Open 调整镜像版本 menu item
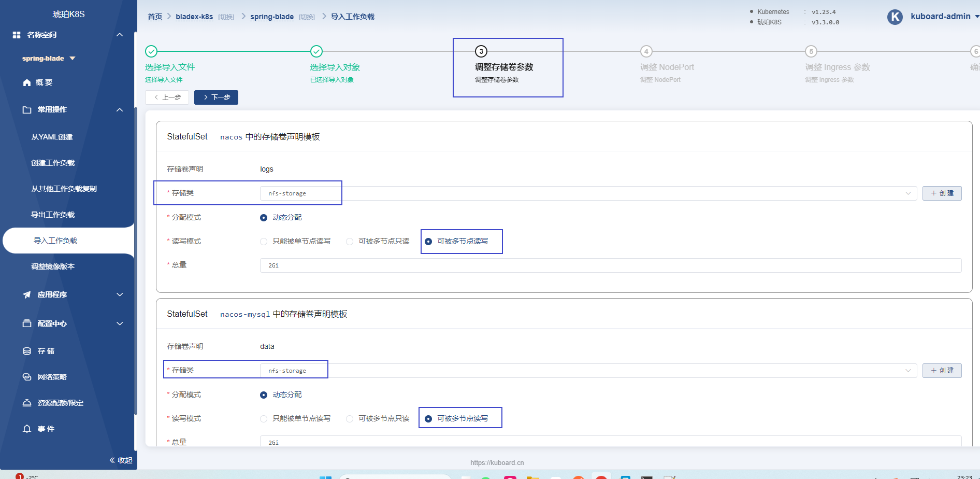Image resolution: width=980 pixels, height=479 pixels. (x=53, y=266)
